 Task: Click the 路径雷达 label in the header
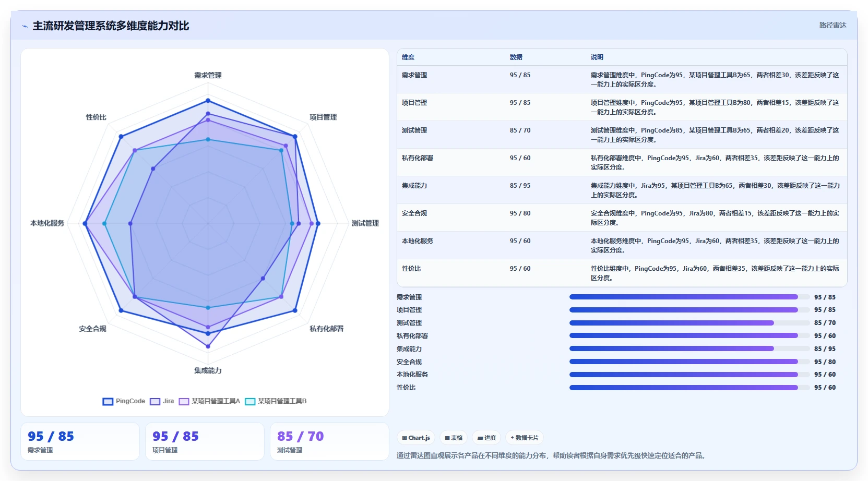(x=833, y=25)
